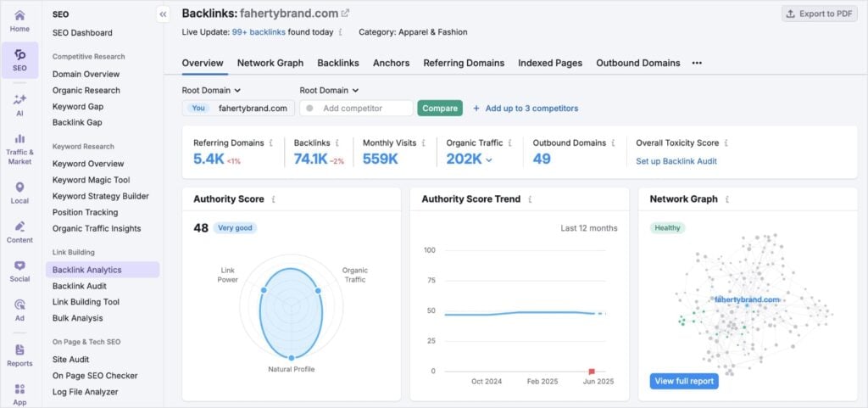The image size is (868, 408).
Task: Show info icon beside Authority Score title
Action: point(273,199)
